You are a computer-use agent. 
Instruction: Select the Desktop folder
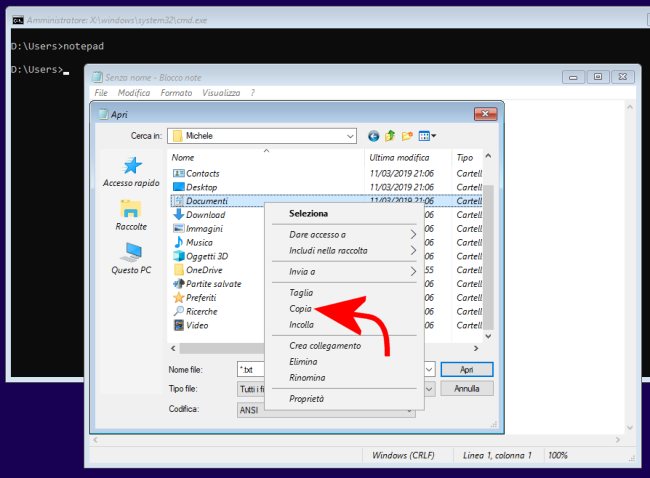(201, 187)
